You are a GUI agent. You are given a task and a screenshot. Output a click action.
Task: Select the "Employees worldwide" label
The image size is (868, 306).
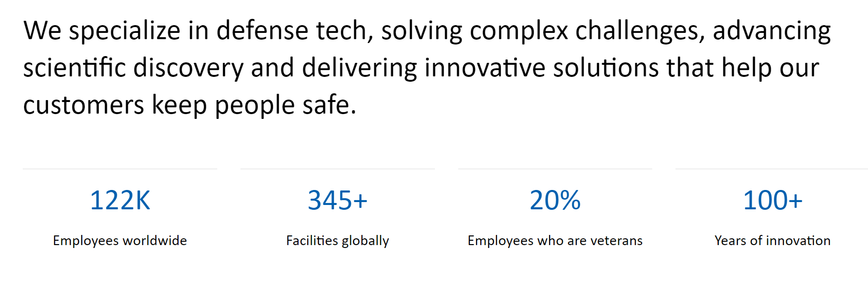(x=120, y=240)
